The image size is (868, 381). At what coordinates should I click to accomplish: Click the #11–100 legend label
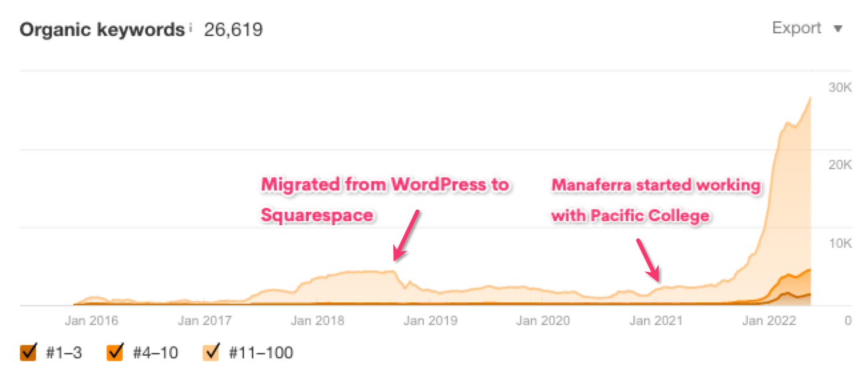point(261,353)
